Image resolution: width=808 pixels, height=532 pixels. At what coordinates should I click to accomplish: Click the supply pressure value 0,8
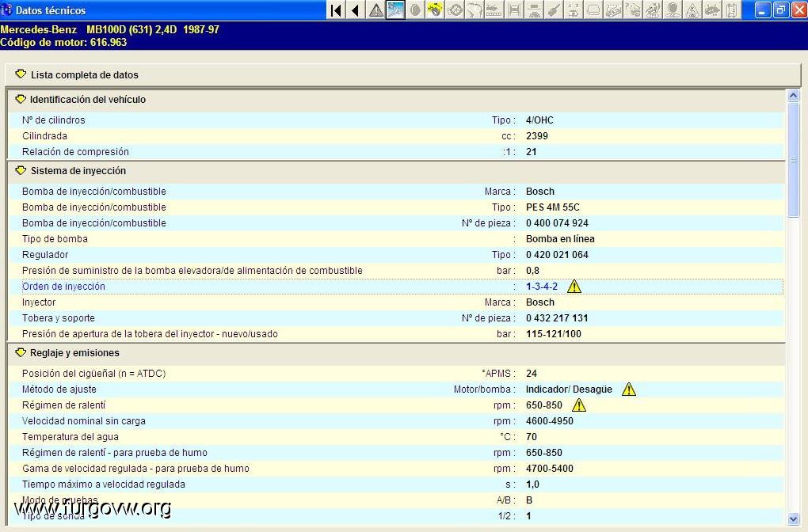point(532,271)
